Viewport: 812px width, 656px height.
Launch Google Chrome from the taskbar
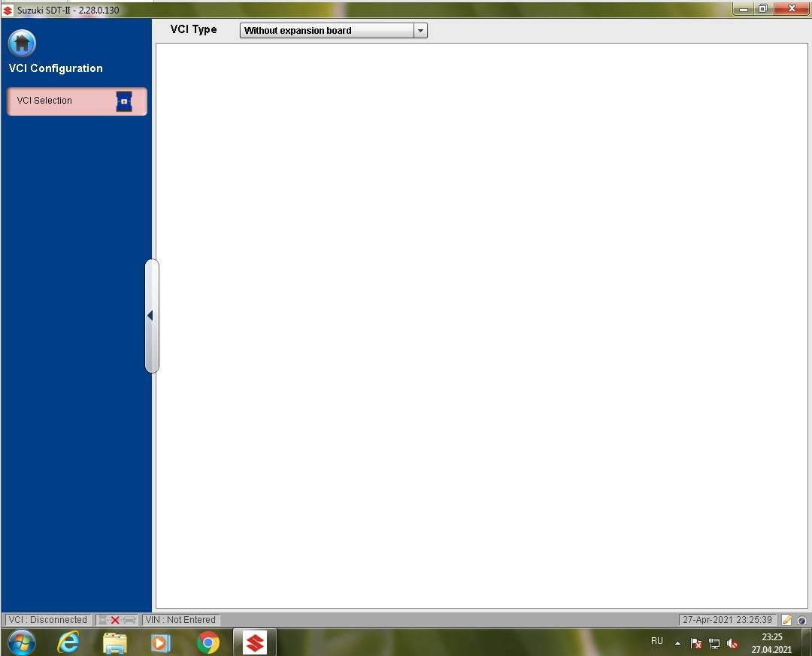coord(208,642)
